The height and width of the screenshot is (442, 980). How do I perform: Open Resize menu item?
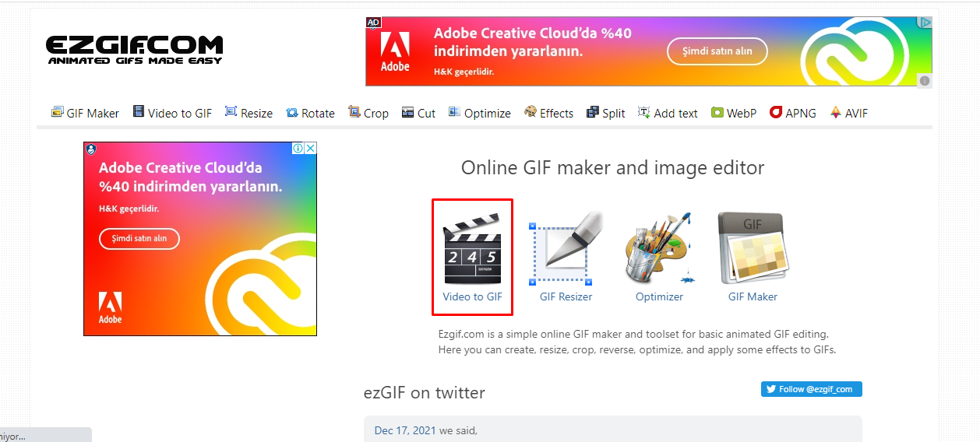pos(249,113)
